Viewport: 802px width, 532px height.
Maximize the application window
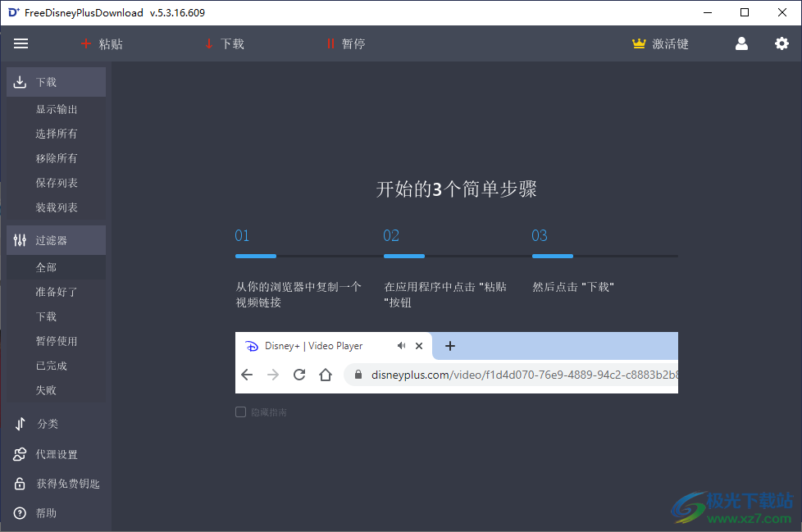tap(745, 13)
